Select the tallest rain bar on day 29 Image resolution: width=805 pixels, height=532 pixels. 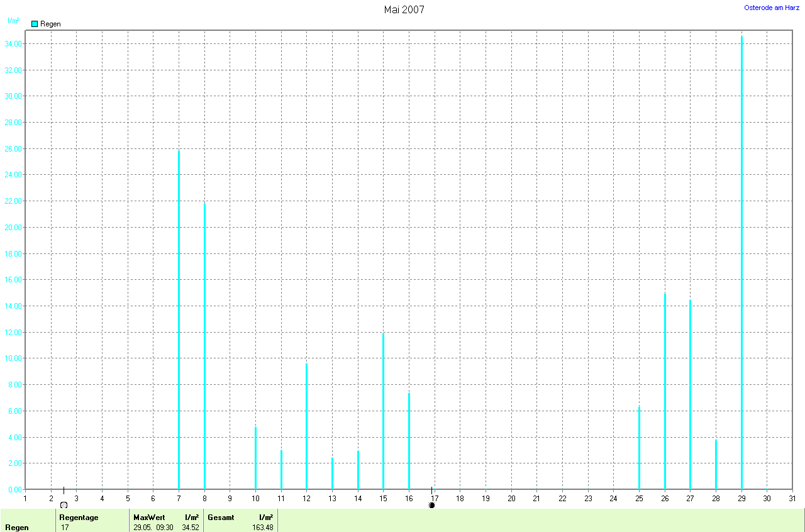click(x=741, y=264)
